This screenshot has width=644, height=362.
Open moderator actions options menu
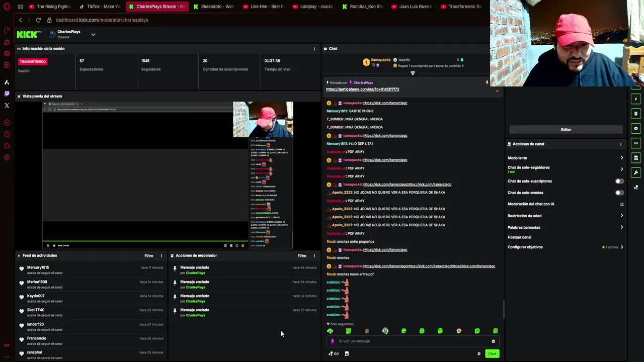(x=314, y=256)
